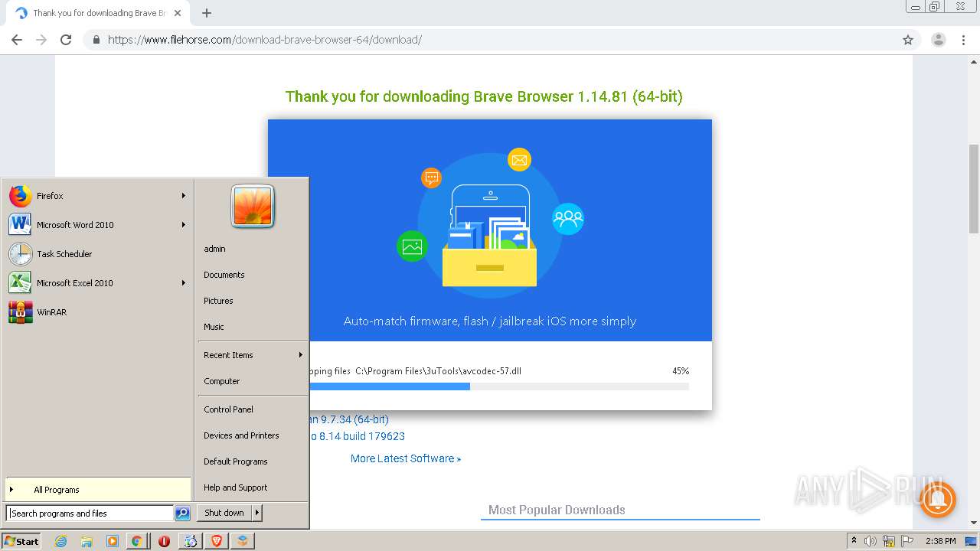Viewport: 980px width, 551px height.
Task: Switch to Brave taskbar icon
Action: coord(216,541)
